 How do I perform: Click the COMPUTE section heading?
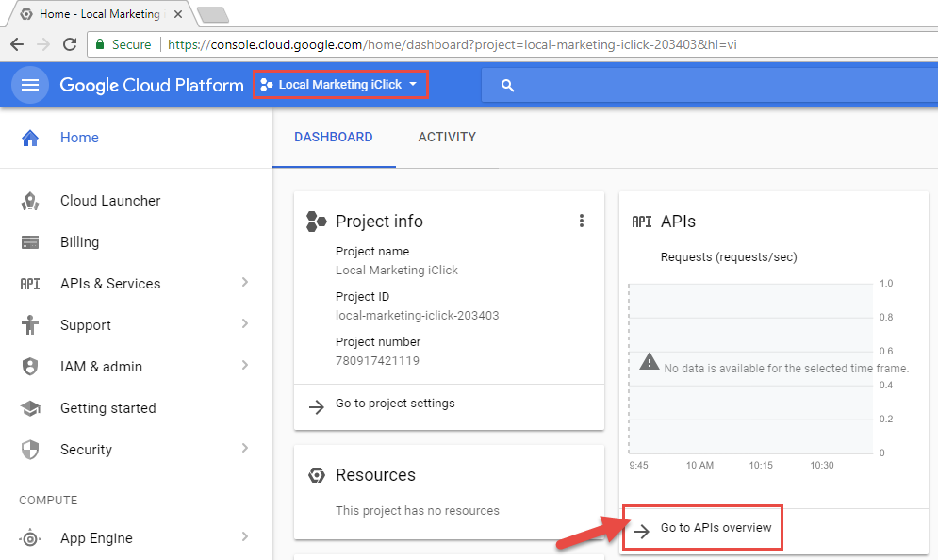(x=48, y=501)
